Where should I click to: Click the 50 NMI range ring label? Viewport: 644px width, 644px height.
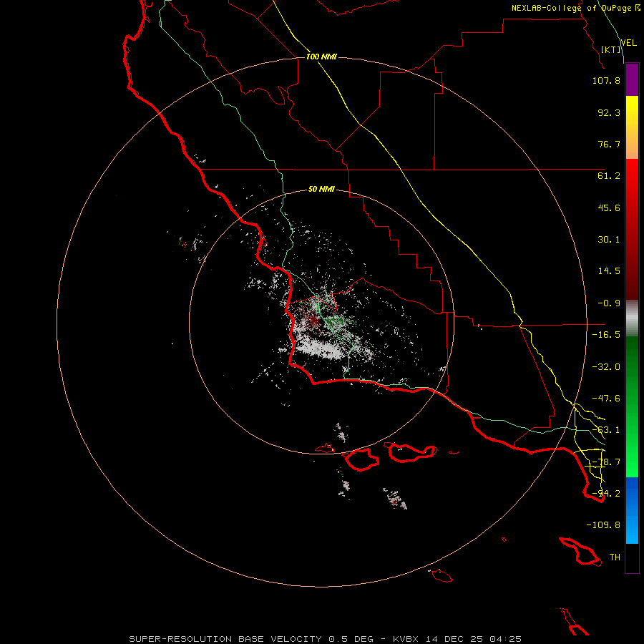(321, 190)
